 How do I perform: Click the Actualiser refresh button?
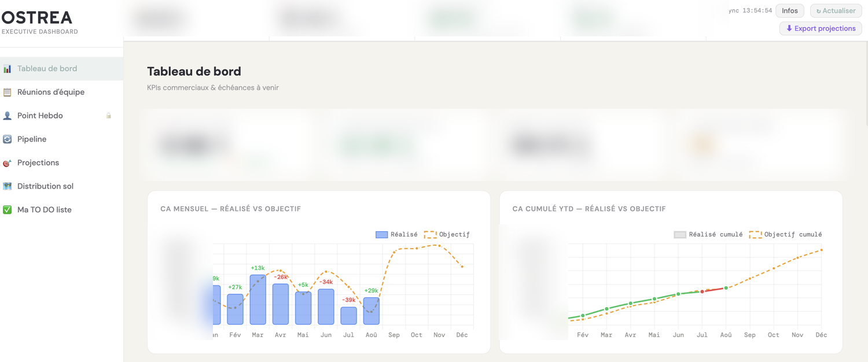pyautogui.click(x=836, y=11)
